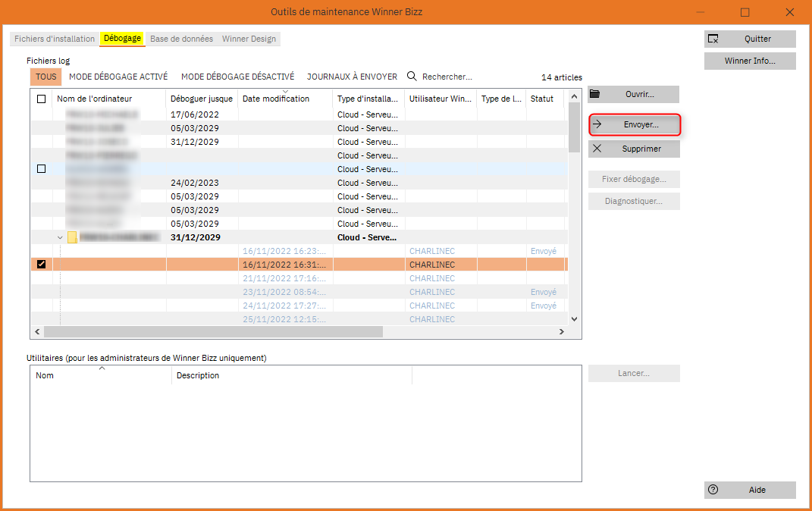Viewport: 812px width, 511px height.
Task: Click the yellow folder icon in expanded row
Action: click(x=73, y=237)
